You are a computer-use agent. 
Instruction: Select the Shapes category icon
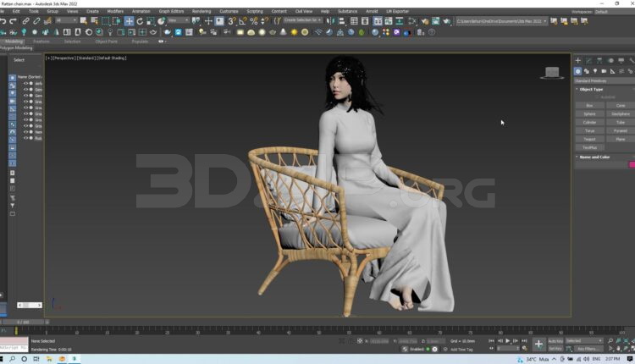[x=587, y=71]
